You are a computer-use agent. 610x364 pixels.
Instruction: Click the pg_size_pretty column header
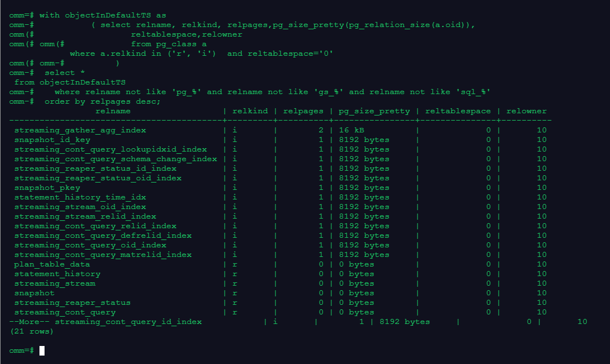(374, 111)
